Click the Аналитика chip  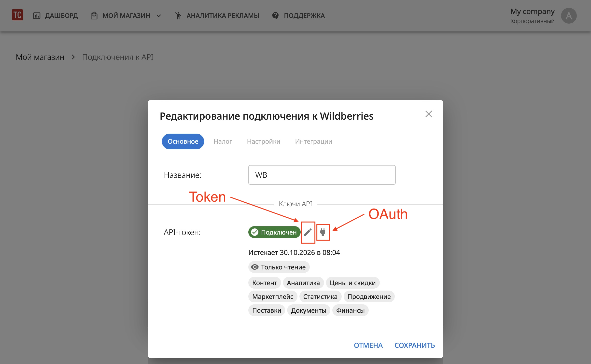(303, 283)
